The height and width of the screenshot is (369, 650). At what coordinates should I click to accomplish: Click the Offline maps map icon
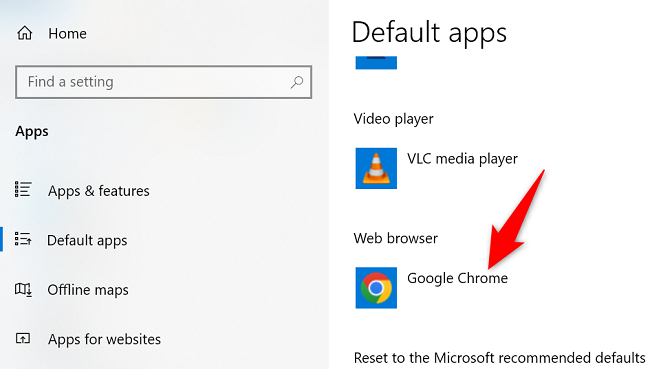coord(23,289)
